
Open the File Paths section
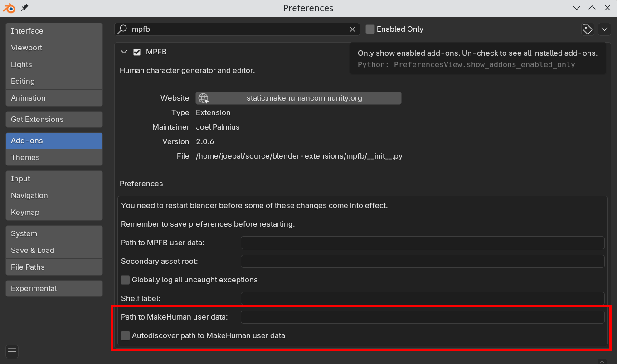click(x=54, y=267)
